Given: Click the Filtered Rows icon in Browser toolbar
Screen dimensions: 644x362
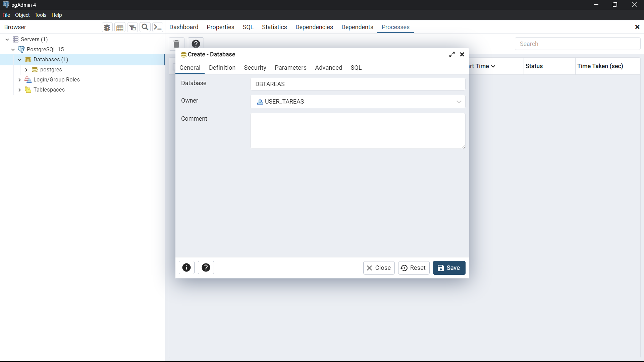Looking at the screenshot, I should coord(132,27).
